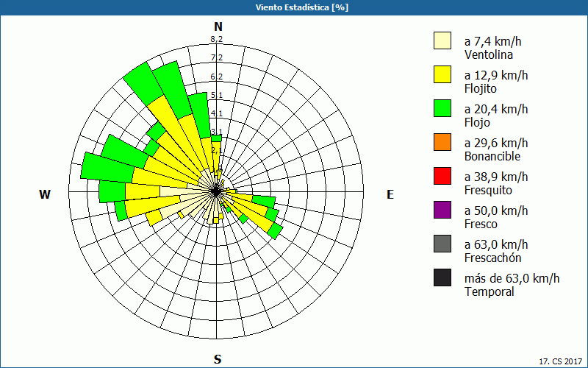
Task: Click the N compass label
Action: [x=218, y=27]
